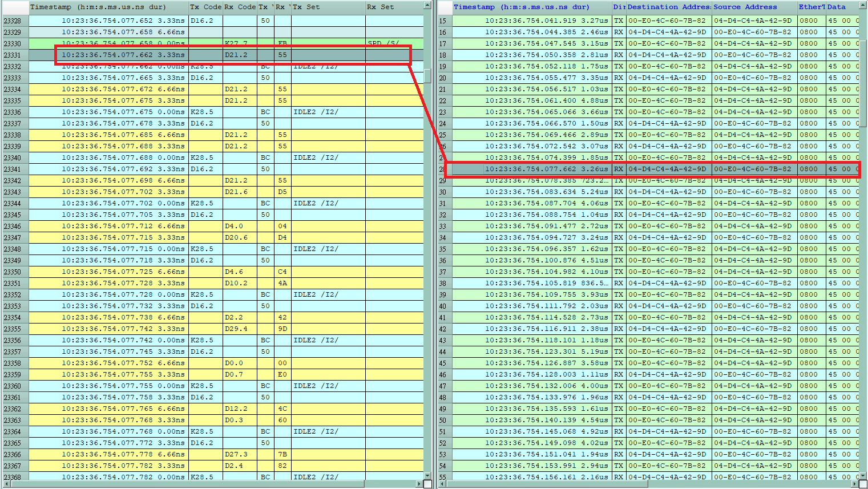Click the Data column header in right pane

pos(842,7)
